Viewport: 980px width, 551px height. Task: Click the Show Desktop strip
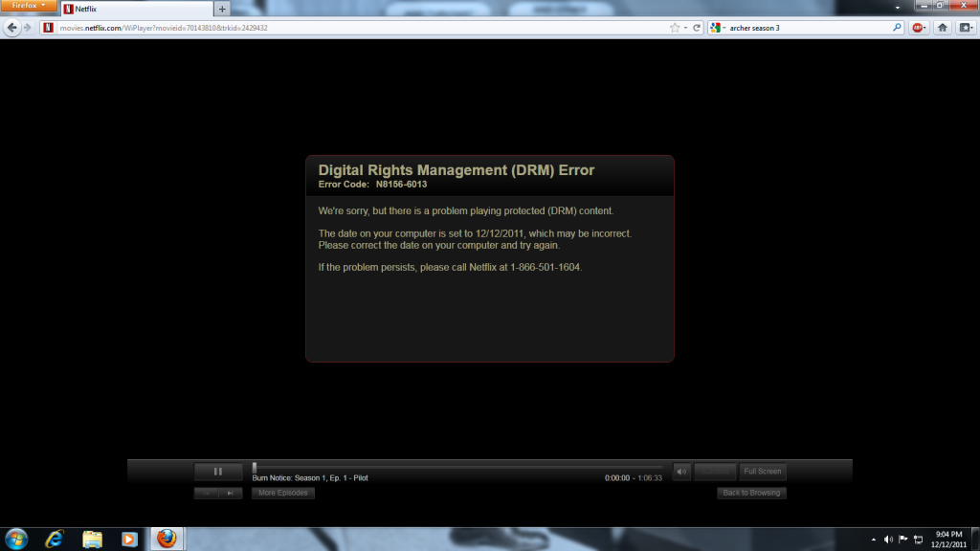(975, 540)
